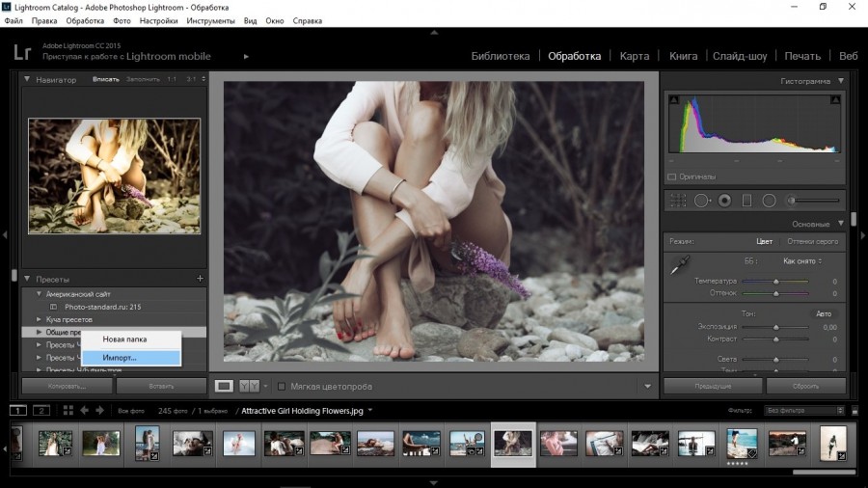Switch to the Печать module

(802, 56)
